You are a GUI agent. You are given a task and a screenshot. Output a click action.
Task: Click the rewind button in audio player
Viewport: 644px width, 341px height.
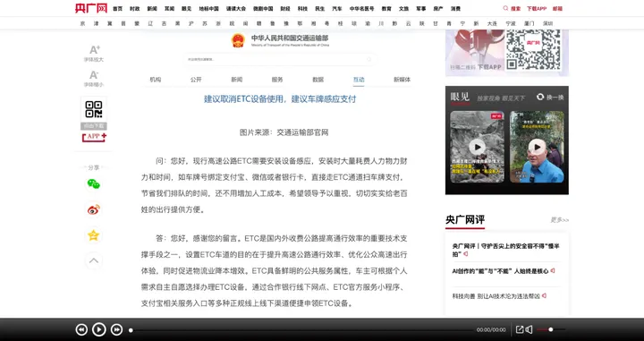coord(81,329)
